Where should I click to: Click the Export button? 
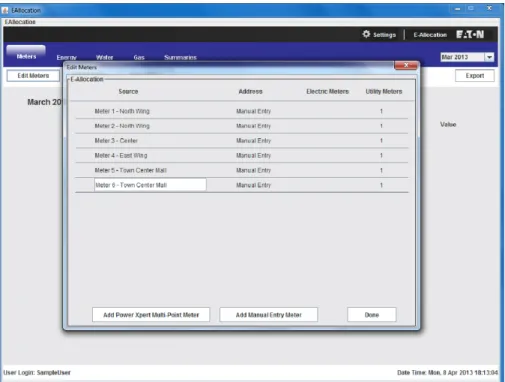tap(475, 76)
